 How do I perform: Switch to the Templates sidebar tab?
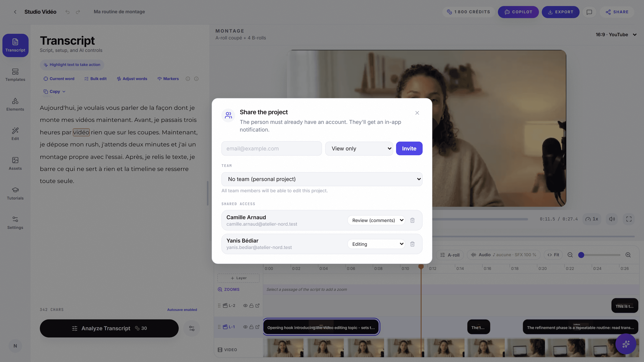point(15,75)
